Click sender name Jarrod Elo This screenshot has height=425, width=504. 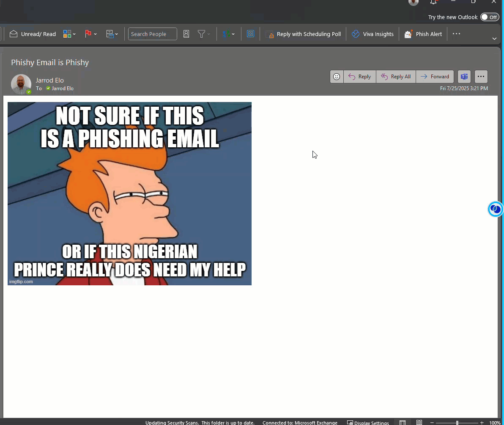tap(50, 80)
